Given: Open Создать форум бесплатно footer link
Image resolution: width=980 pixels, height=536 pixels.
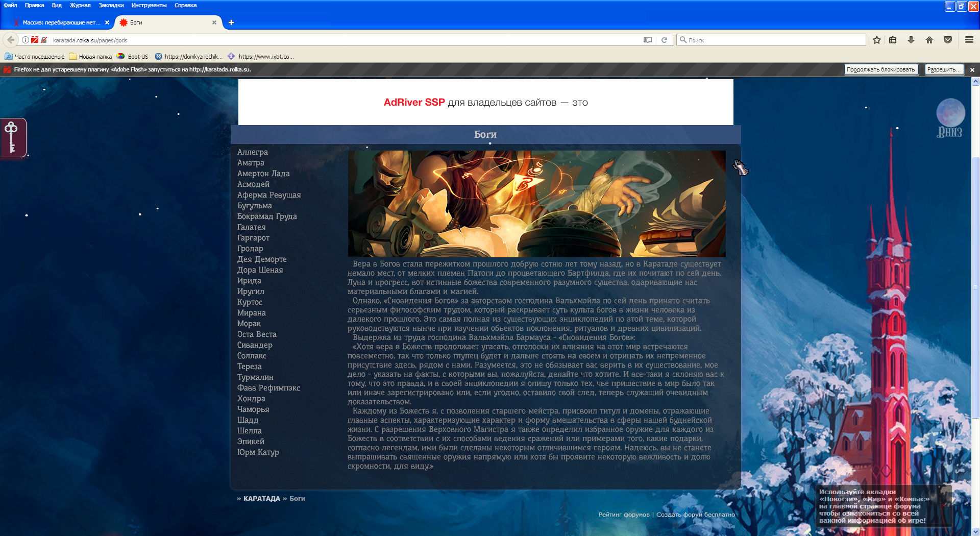Looking at the screenshot, I should [x=696, y=515].
